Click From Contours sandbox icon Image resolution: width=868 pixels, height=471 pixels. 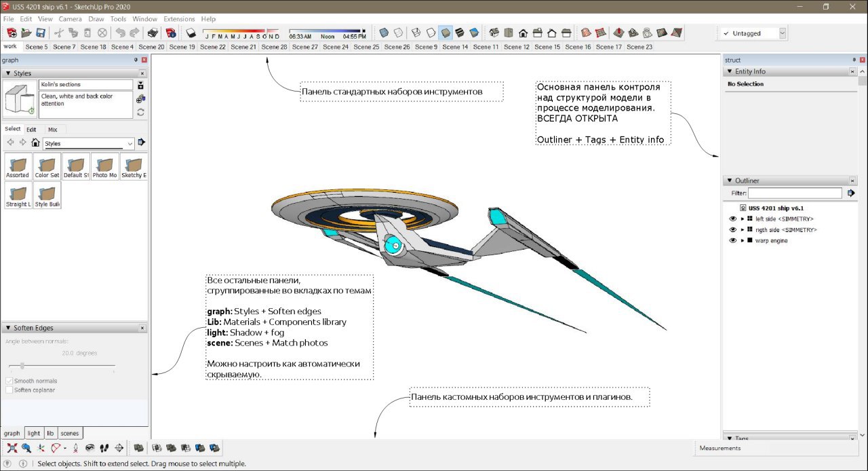[586, 33]
